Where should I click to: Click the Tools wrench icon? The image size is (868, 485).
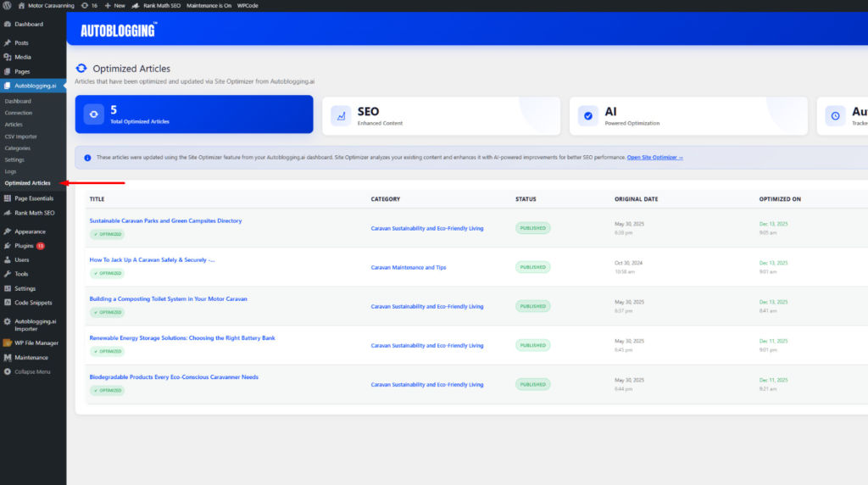pos(8,274)
